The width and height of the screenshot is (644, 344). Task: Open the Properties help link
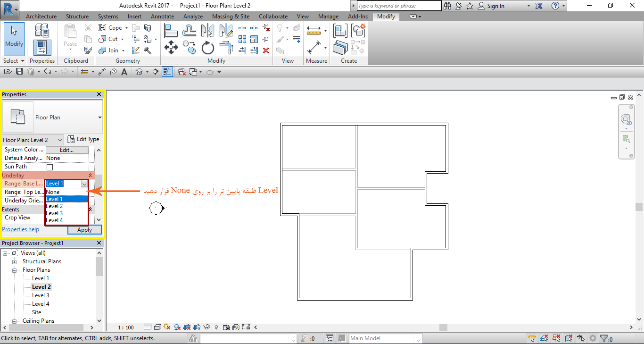pyautogui.click(x=21, y=229)
